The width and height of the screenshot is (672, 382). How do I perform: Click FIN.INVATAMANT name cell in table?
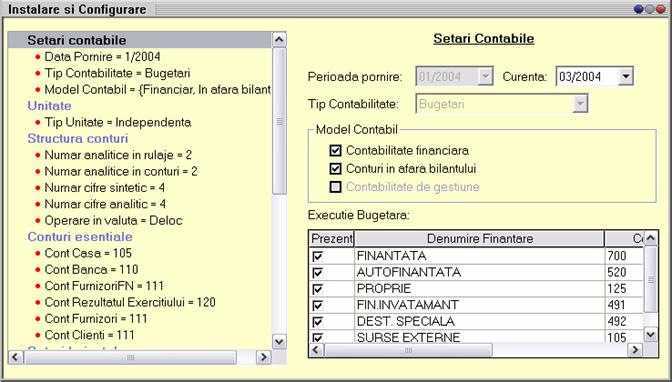point(480,305)
